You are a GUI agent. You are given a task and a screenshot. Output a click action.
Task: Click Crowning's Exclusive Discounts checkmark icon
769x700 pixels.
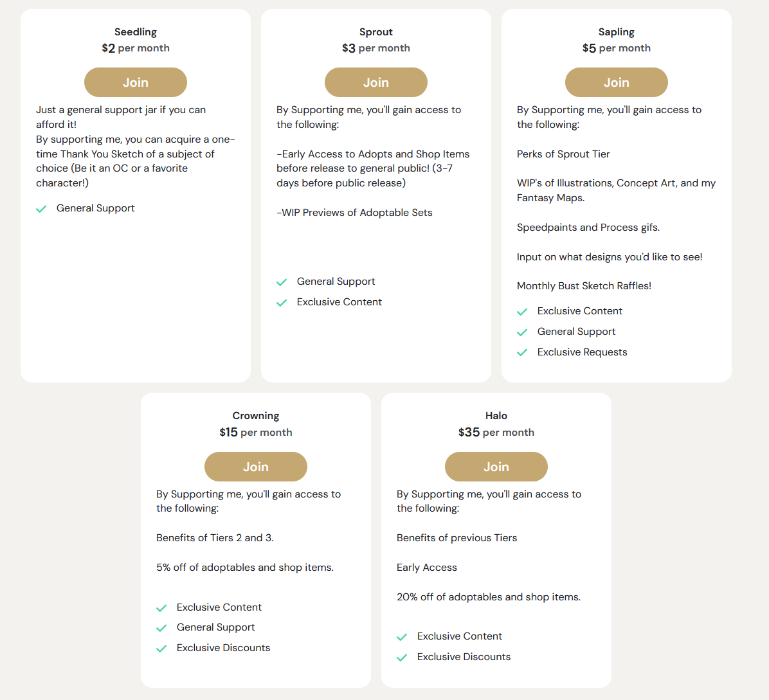point(161,649)
